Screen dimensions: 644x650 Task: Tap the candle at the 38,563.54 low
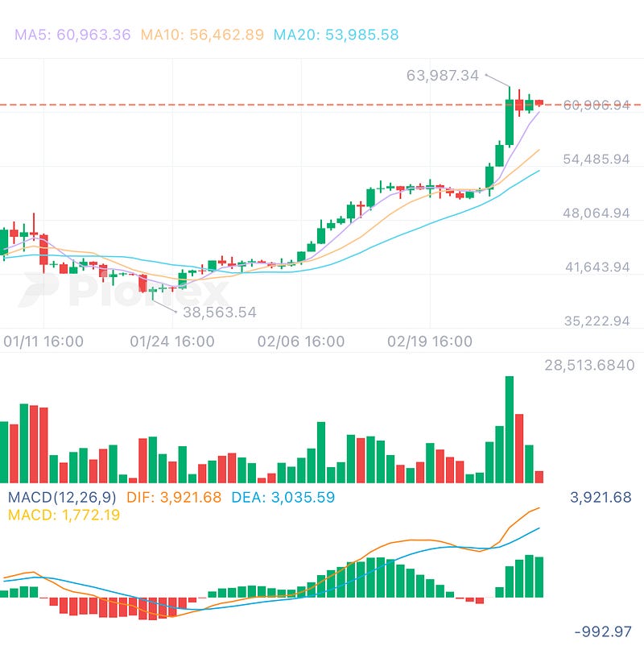click(153, 292)
